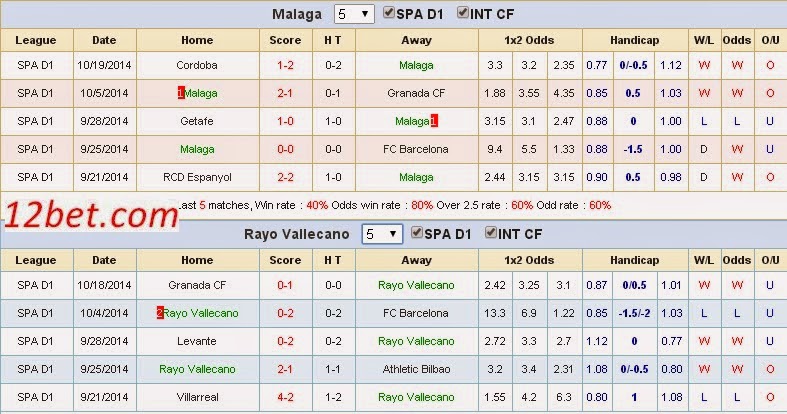Open Rayo Vallecano match count dropdown
787x414 pixels.
[x=382, y=234]
